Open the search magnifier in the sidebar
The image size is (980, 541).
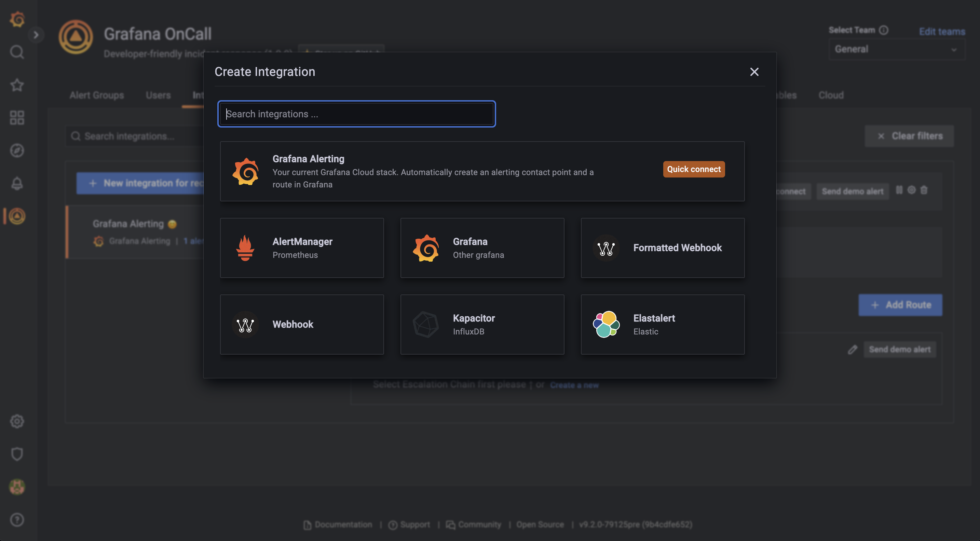point(17,52)
